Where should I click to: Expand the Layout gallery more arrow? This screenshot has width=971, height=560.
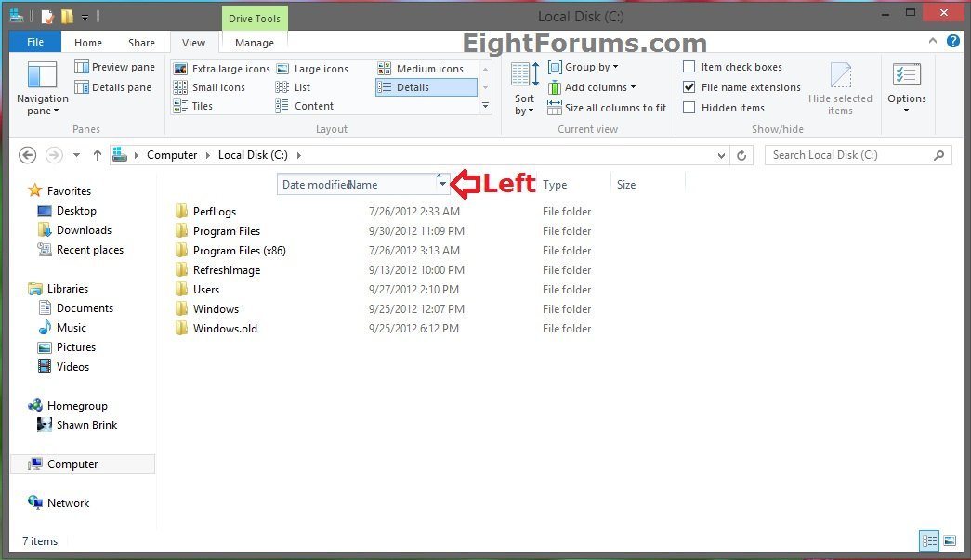[x=485, y=107]
